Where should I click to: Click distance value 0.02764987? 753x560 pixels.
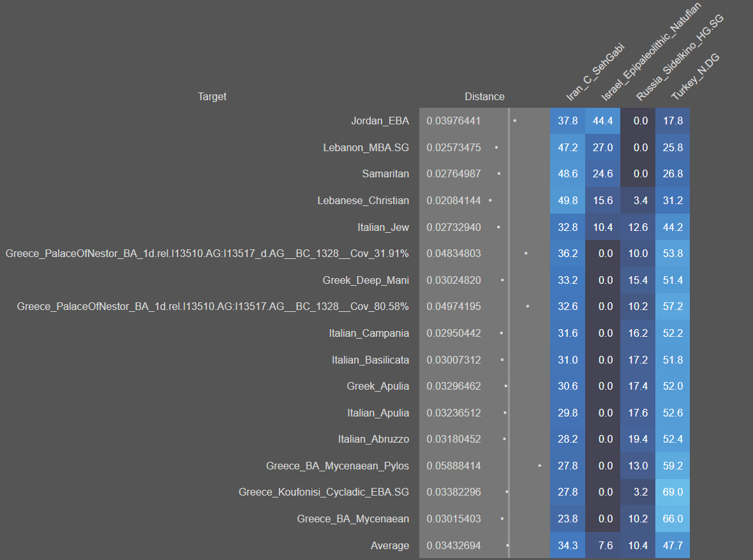(x=453, y=173)
